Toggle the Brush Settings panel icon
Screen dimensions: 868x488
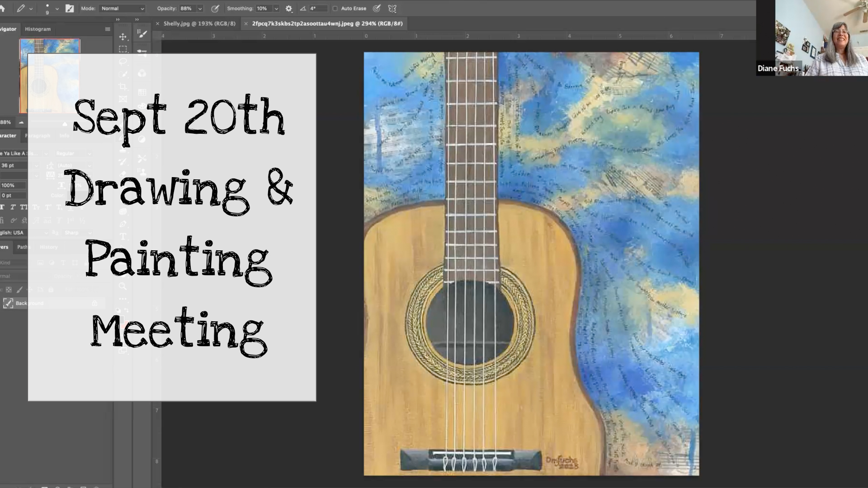pyautogui.click(x=70, y=8)
